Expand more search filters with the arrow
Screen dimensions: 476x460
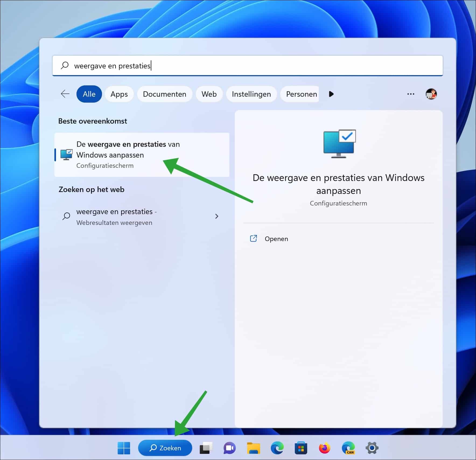(331, 94)
